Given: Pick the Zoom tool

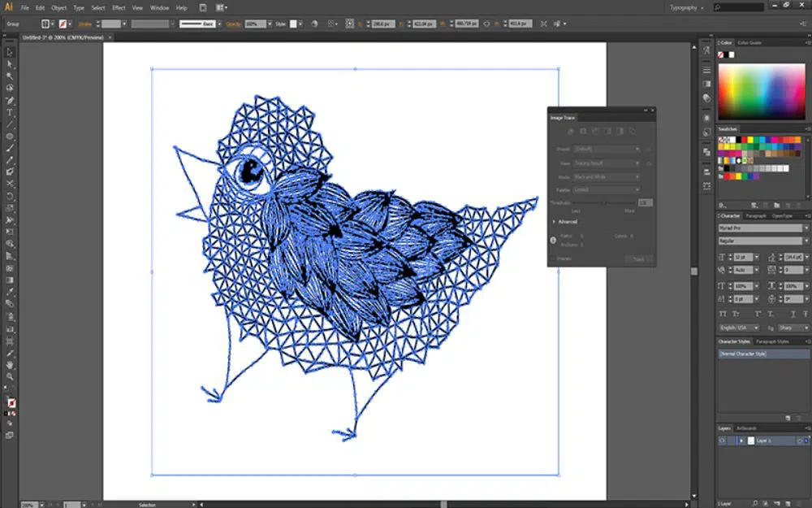Looking at the screenshot, I should (10, 376).
